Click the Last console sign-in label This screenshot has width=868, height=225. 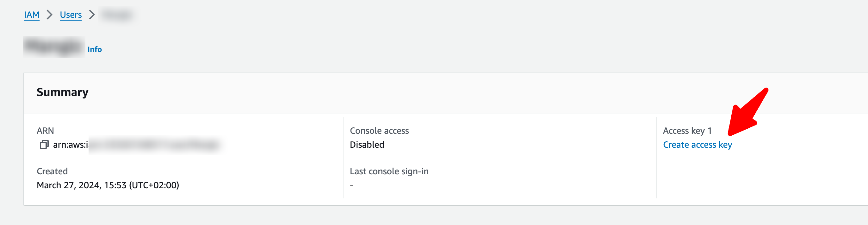(389, 171)
